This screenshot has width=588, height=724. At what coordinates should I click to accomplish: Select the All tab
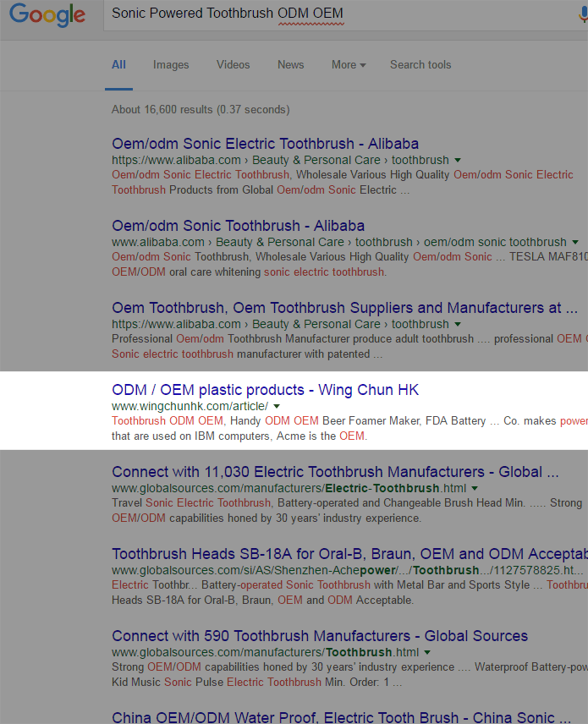pyautogui.click(x=118, y=64)
